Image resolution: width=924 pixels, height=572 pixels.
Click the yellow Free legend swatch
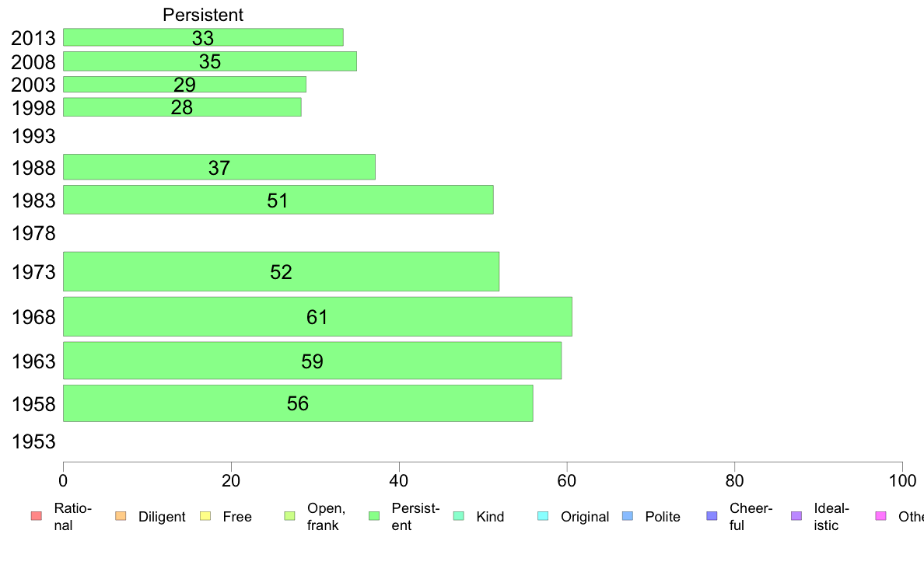point(205,516)
